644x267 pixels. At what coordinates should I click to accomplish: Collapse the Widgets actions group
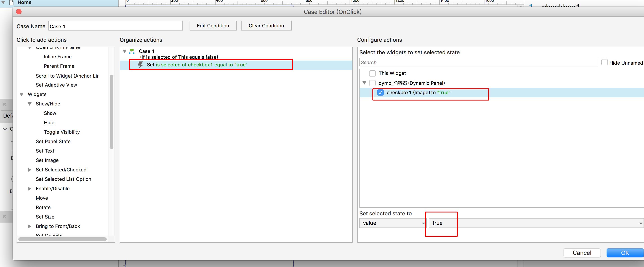22,94
